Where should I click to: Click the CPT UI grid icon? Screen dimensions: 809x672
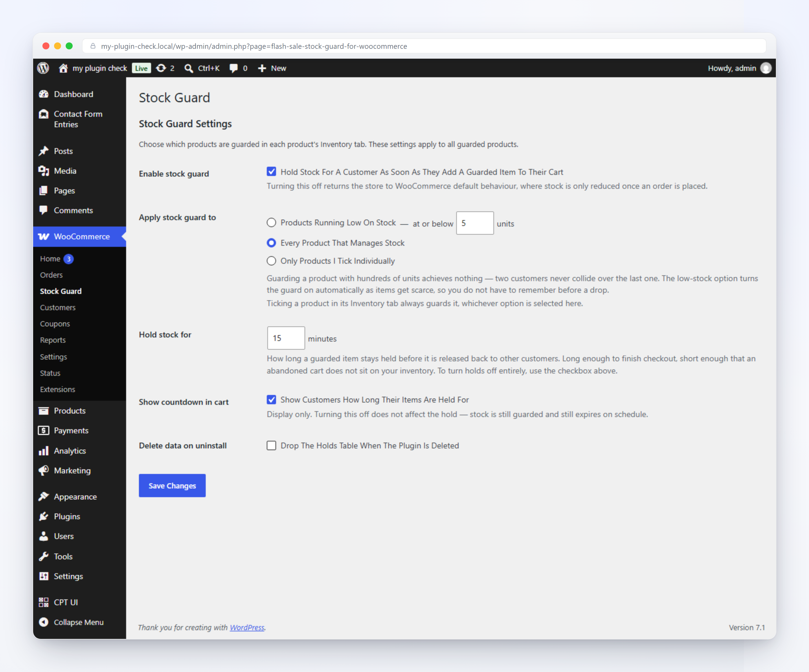pyautogui.click(x=44, y=602)
